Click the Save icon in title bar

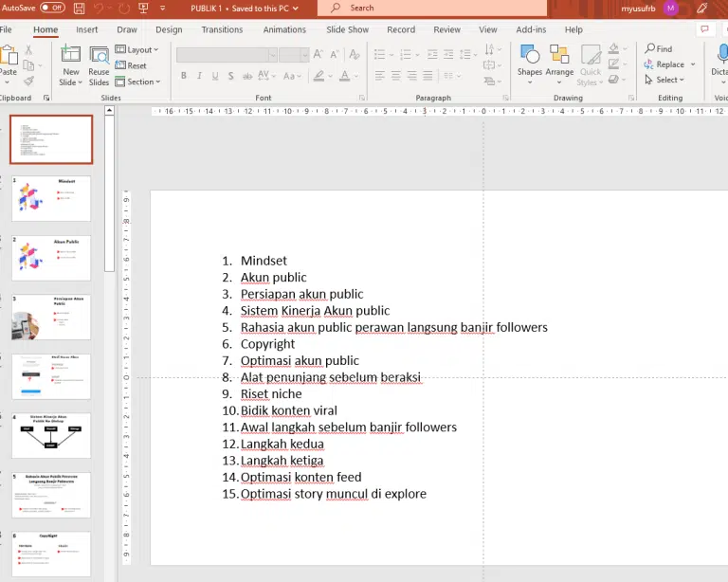(x=79, y=8)
